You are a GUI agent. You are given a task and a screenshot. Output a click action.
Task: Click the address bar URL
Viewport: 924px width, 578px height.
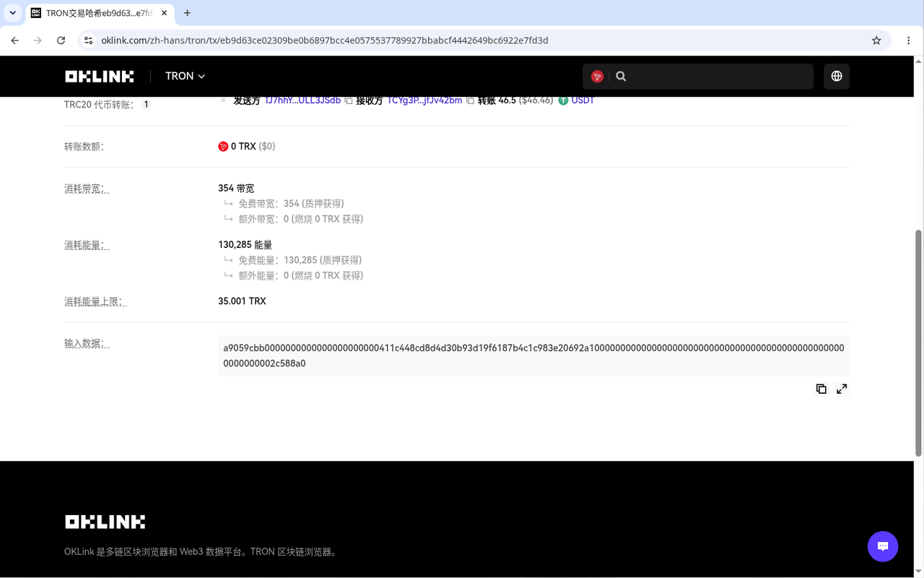click(325, 40)
